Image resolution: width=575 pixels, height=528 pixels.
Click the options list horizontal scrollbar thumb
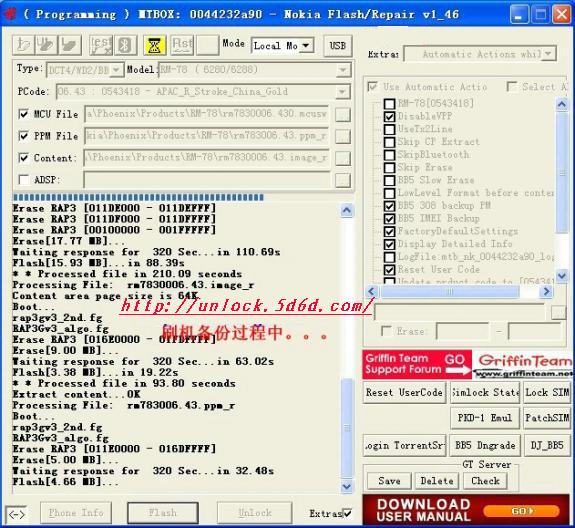pos(450,292)
